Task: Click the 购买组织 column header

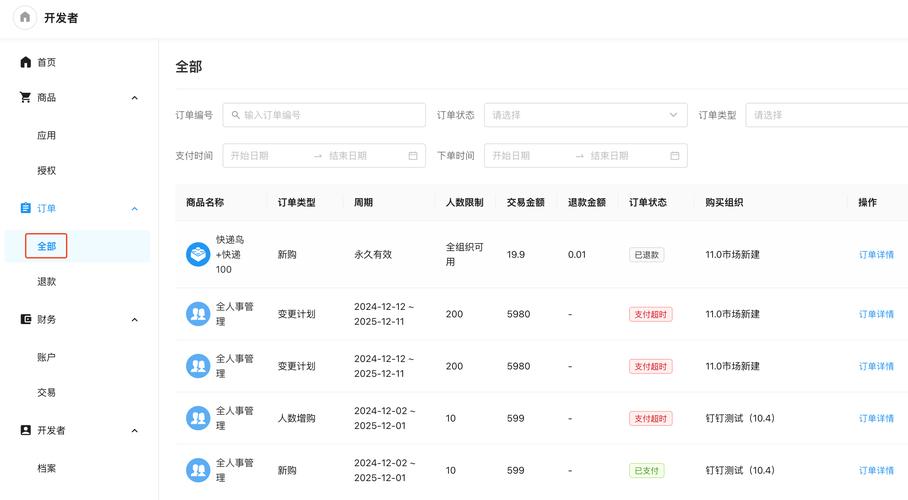Action: point(724,202)
